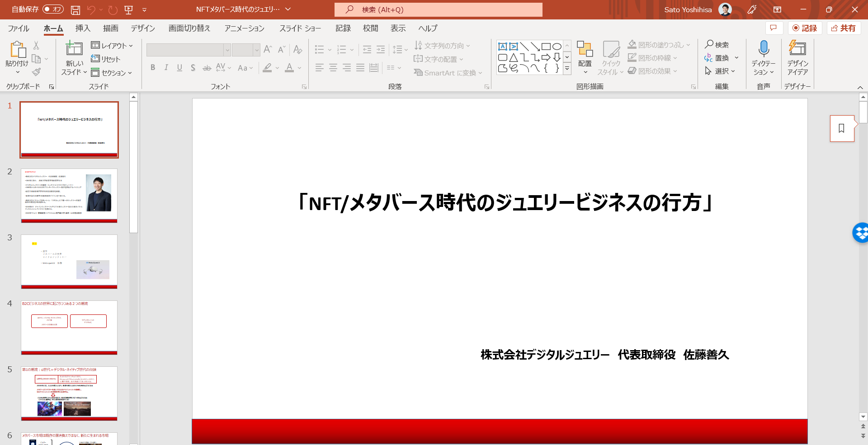The width and height of the screenshot is (868, 445).
Task: Open the Select (選択) dropdown
Action: click(x=720, y=71)
